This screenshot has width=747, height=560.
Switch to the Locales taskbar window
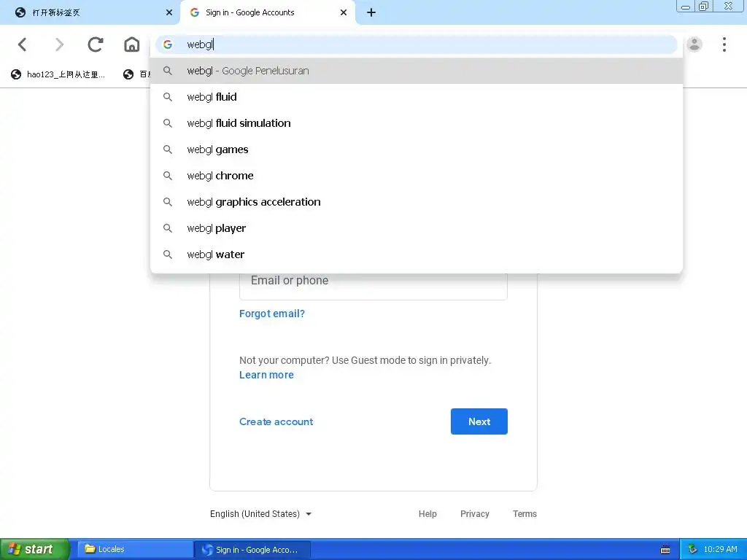(134, 550)
